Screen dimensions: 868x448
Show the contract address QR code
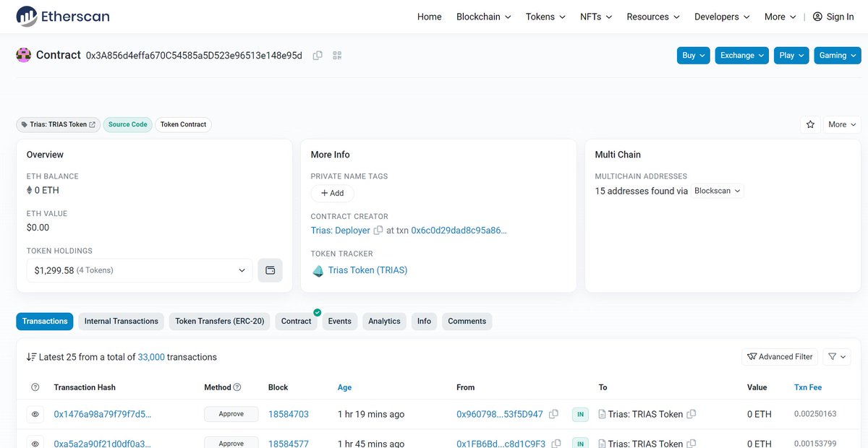(x=337, y=56)
